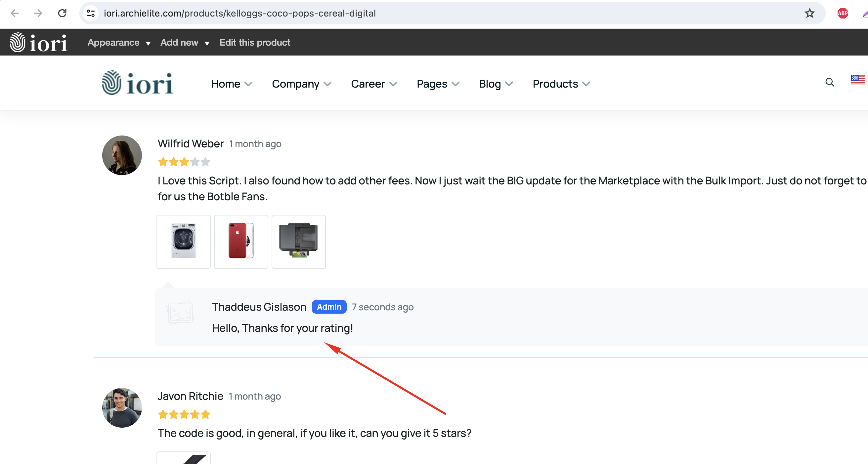Click the name Thaddeus Gislason
The height and width of the screenshot is (464, 868).
click(259, 307)
